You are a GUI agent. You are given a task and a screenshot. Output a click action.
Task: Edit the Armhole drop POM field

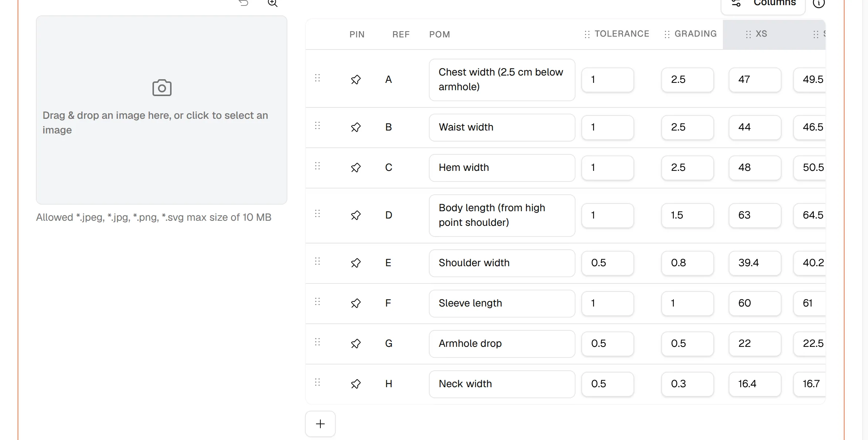pos(502,344)
